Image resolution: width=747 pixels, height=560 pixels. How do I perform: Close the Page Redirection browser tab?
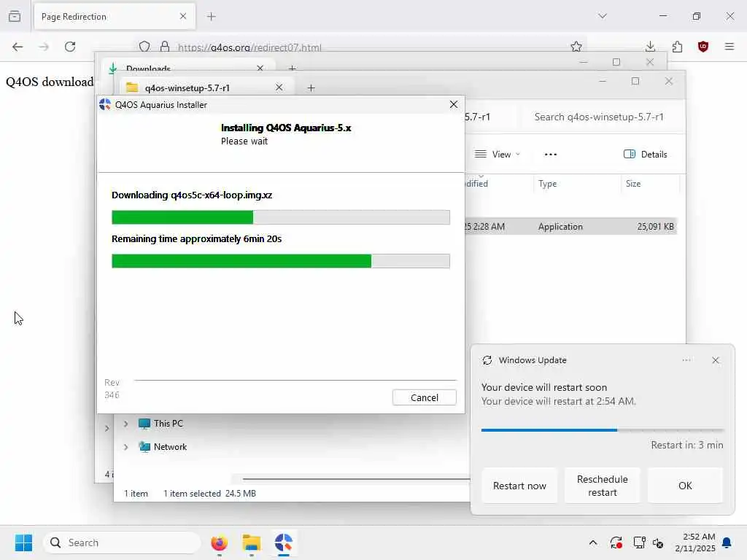(x=183, y=17)
